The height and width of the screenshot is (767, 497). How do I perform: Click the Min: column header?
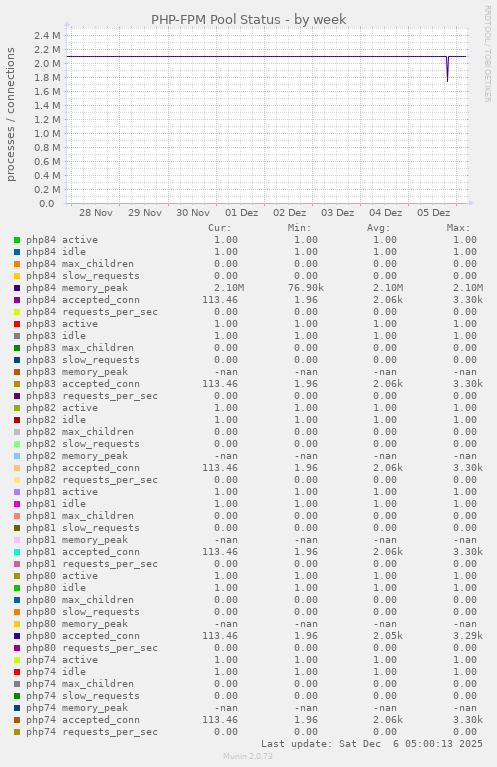pos(299,228)
